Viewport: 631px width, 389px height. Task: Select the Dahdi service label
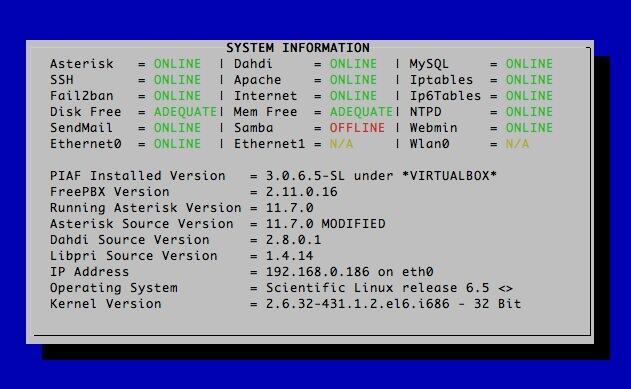pos(253,64)
